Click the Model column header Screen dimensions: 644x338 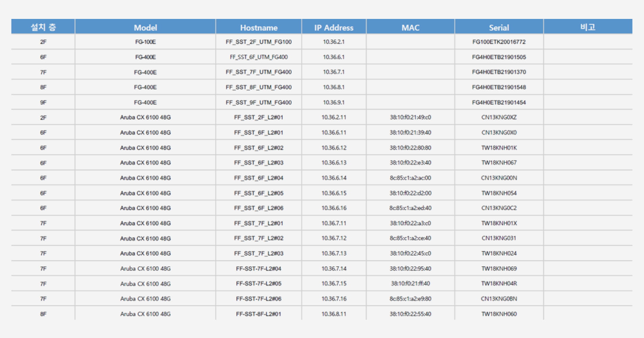(145, 27)
